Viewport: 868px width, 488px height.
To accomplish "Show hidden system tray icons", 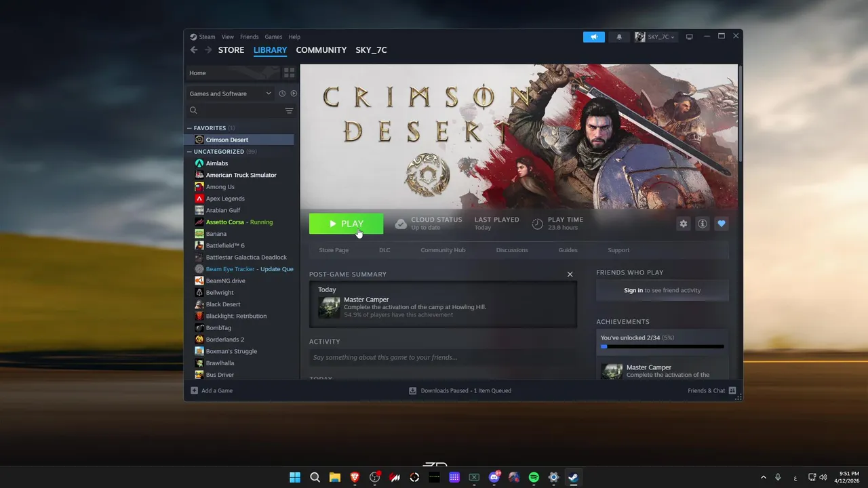I will [x=764, y=477].
